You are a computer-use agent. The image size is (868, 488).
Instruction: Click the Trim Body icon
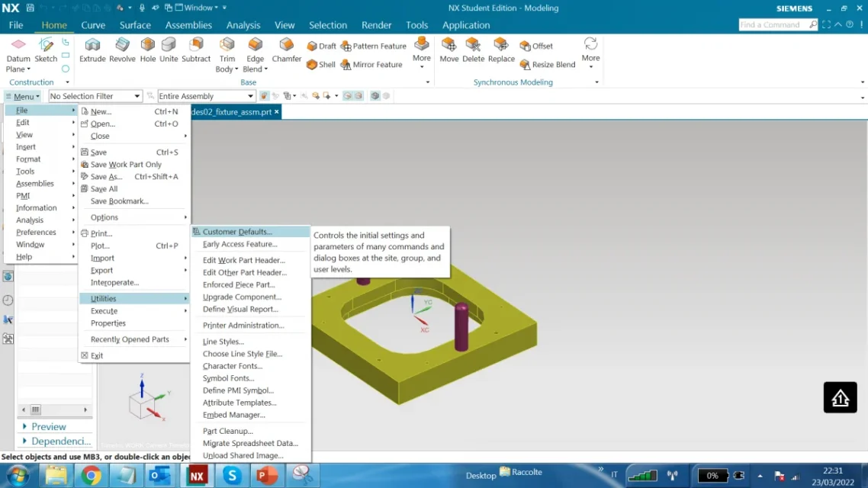coord(227,45)
